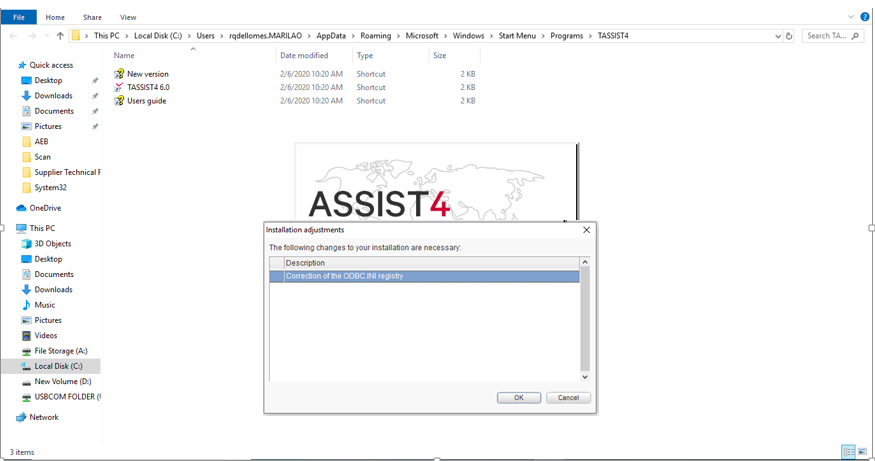Viewport: 875px width, 461px height.
Task: Expand the ribbon with the chevron
Action: [851, 17]
